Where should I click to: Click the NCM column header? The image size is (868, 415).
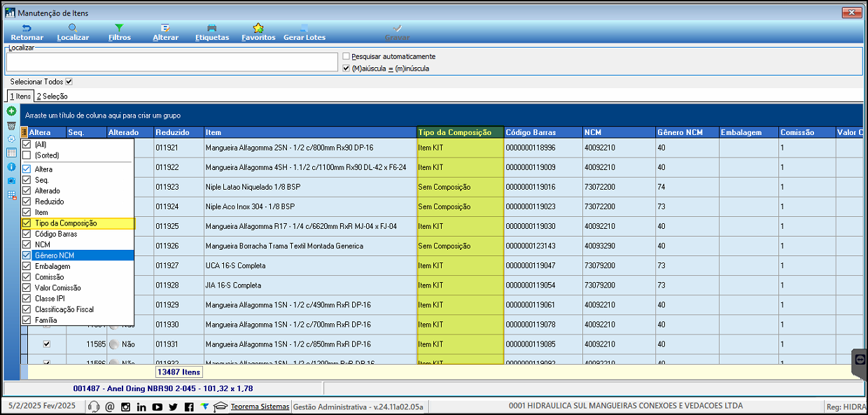click(618, 132)
